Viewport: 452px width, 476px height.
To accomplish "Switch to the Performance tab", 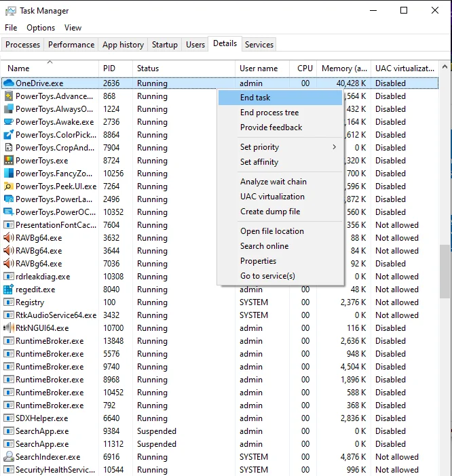I will tap(71, 45).
